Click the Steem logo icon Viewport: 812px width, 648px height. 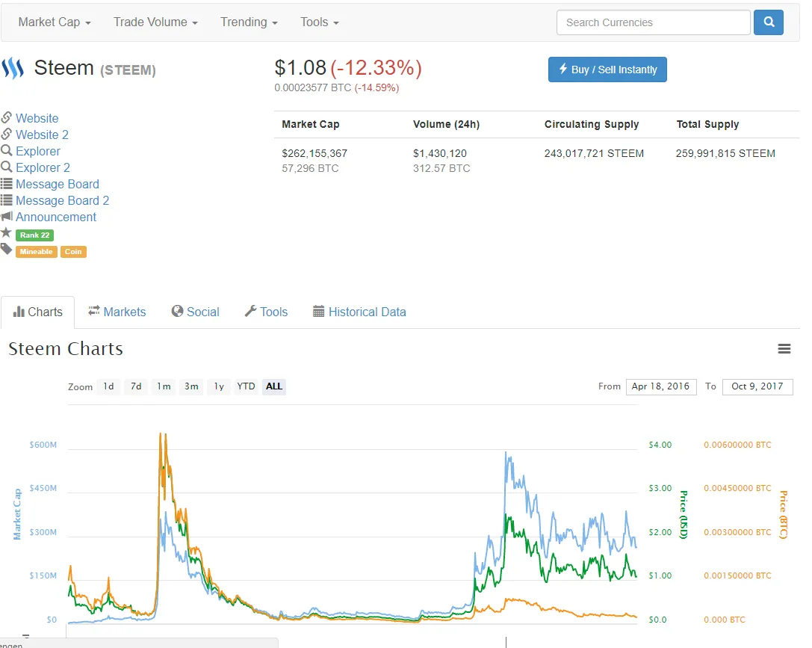pos(13,68)
